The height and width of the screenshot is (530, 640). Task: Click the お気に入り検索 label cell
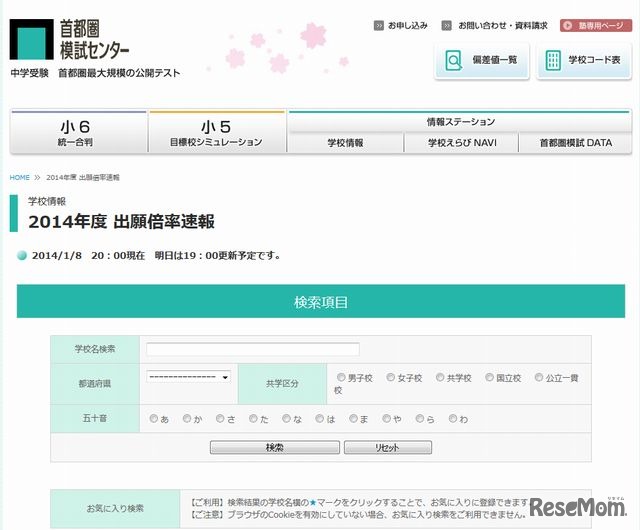(115, 509)
